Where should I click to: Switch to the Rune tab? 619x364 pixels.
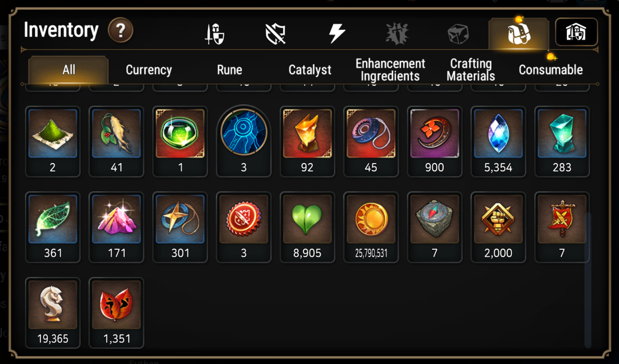tap(230, 70)
